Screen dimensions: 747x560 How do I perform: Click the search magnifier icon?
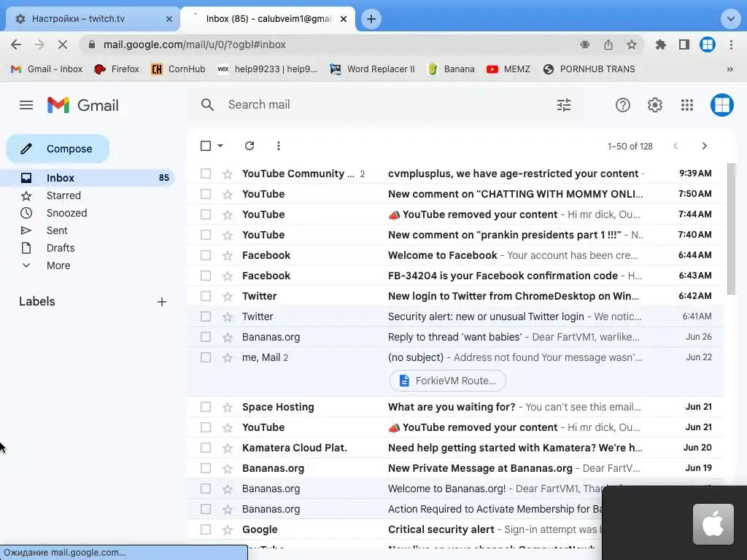[x=207, y=105]
